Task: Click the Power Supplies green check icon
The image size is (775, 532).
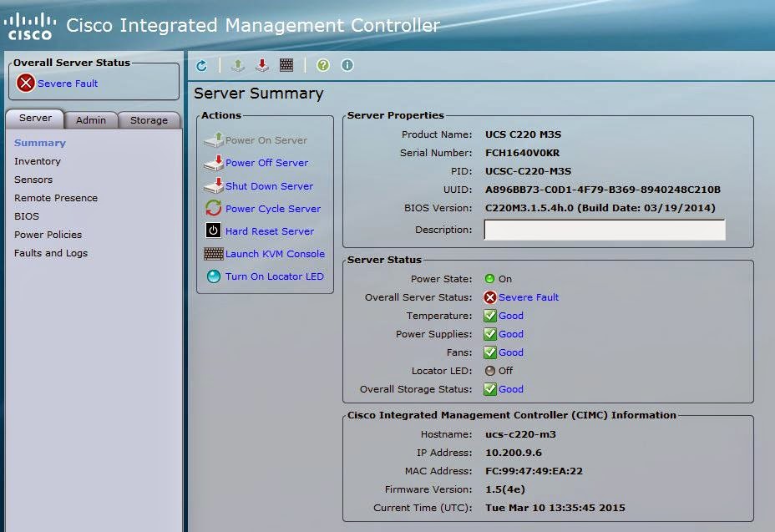Action: coord(490,334)
